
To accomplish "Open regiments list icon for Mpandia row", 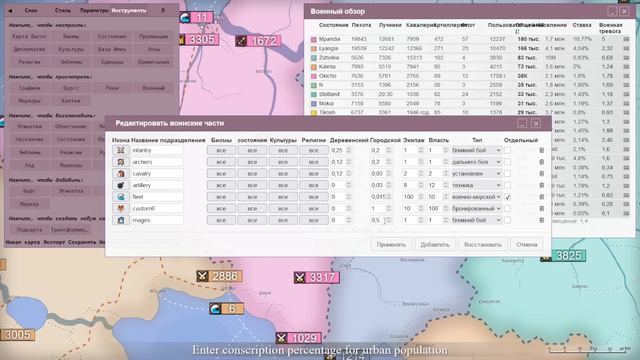I will click(x=626, y=39).
